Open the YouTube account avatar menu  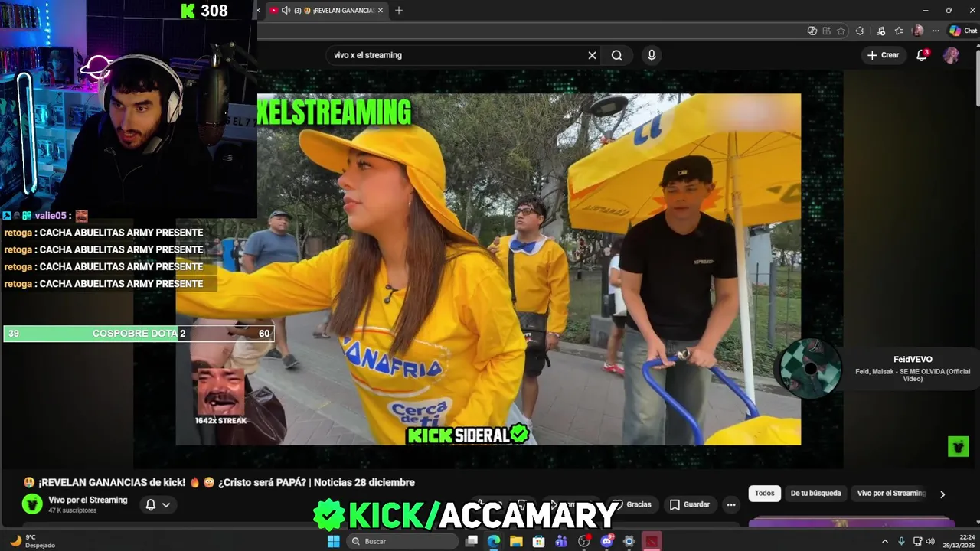point(951,55)
